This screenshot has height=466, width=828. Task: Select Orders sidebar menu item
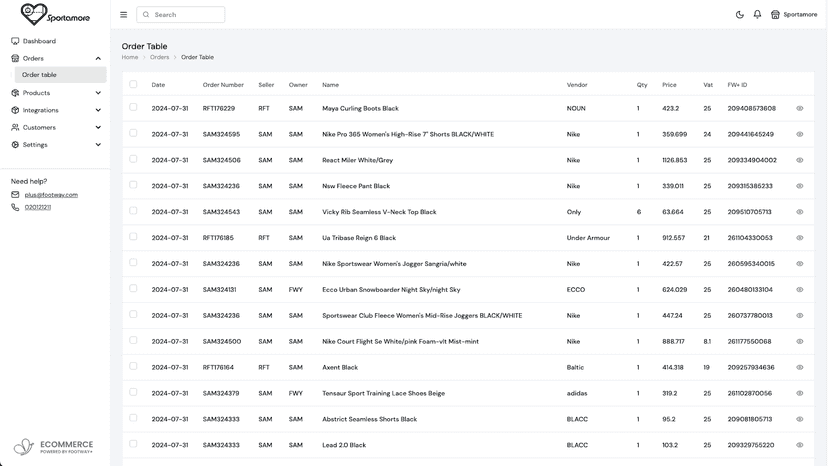pos(33,59)
